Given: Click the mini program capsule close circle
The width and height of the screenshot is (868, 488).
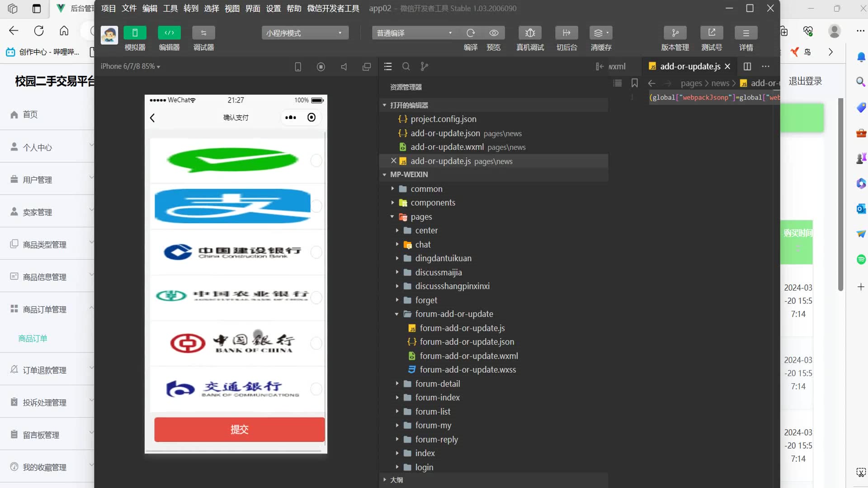Looking at the screenshot, I should [311, 117].
